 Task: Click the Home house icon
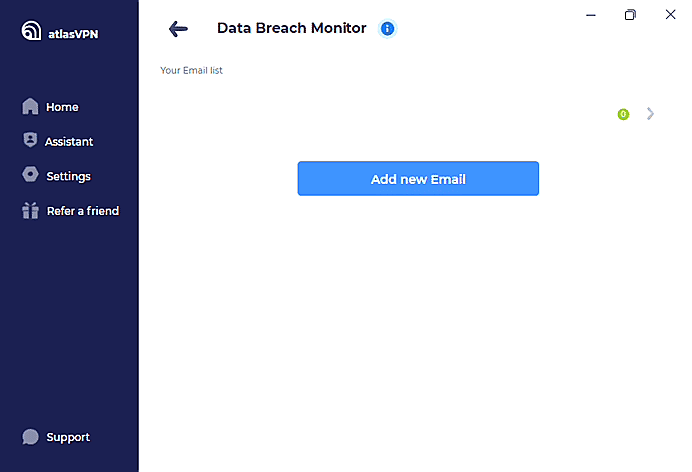coord(30,107)
